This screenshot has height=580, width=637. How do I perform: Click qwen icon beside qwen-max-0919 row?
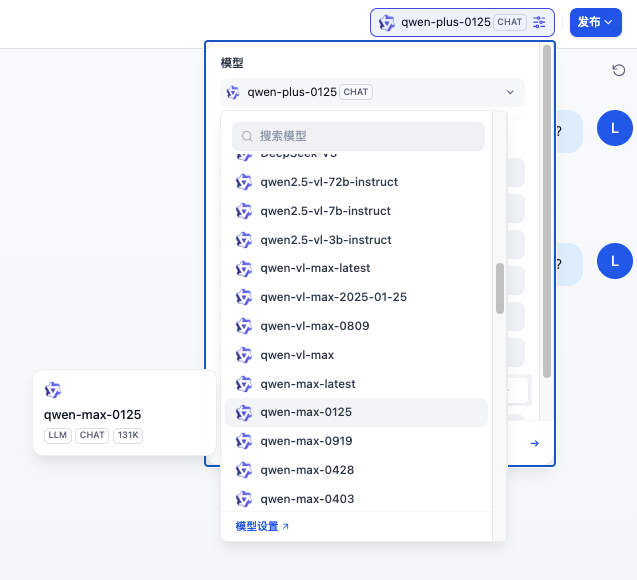(x=244, y=441)
